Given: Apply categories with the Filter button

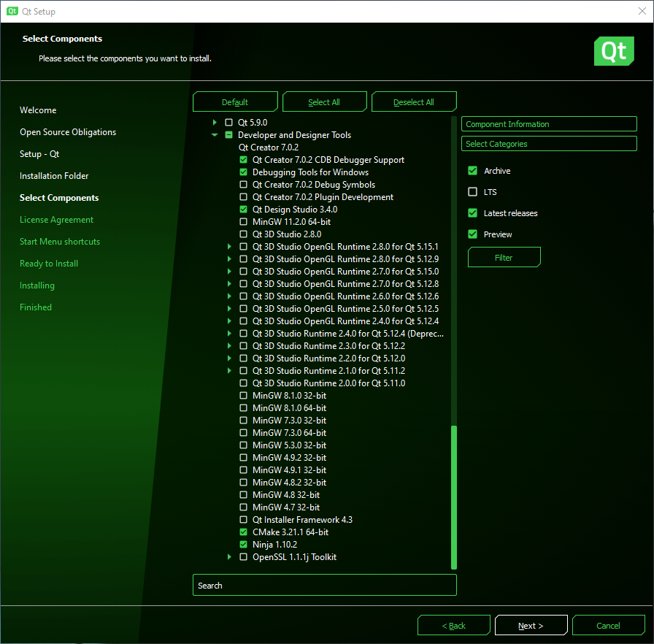Looking at the screenshot, I should (504, 257).
